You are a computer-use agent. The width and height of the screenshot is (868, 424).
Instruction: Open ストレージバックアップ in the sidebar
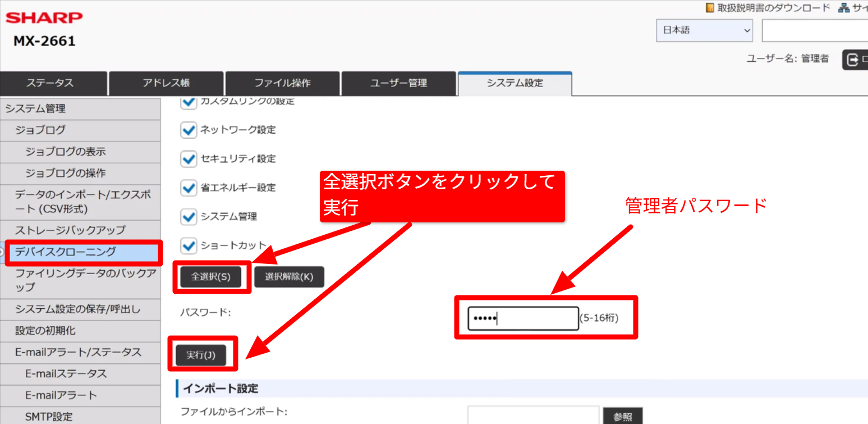coord(80,230)
